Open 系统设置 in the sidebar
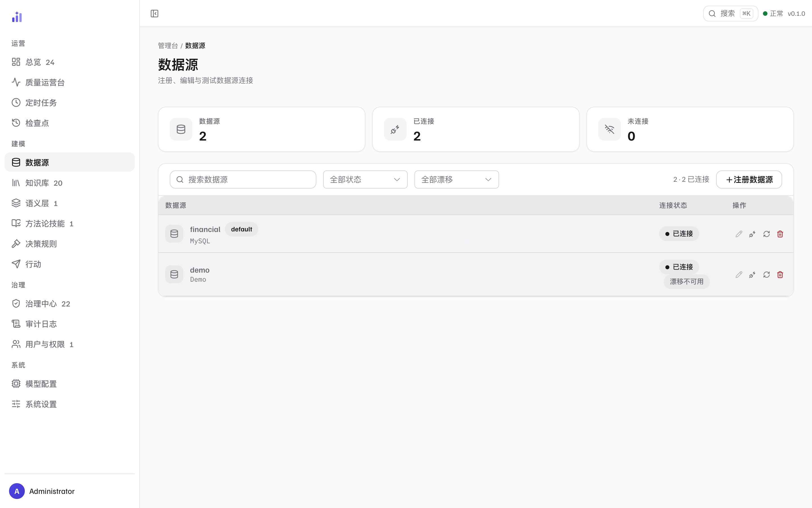812x508 pixels. click(x=69, y=404)
